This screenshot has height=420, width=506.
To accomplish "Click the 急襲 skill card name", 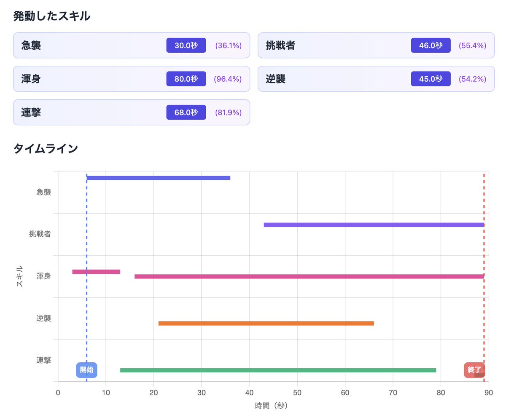I will 31,45.
